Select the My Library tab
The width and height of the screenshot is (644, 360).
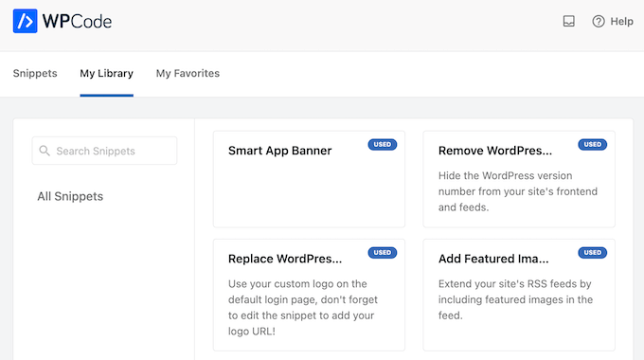(x=106, y=74)
